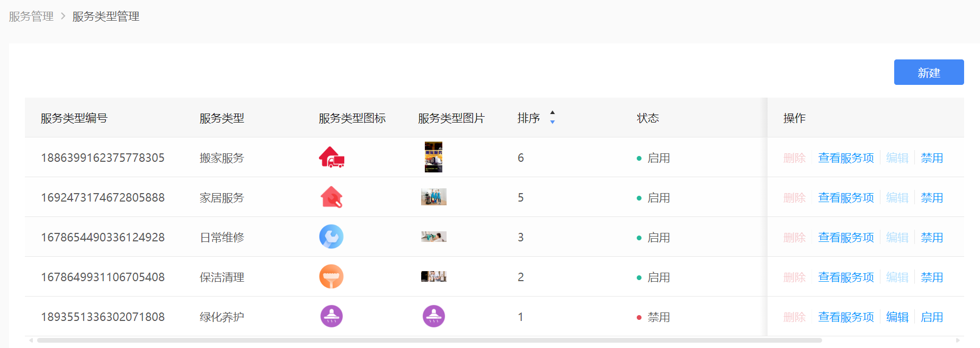Sort ascending using the 排序 up arrow
This screenshot has width=980, height=348.
553,113
